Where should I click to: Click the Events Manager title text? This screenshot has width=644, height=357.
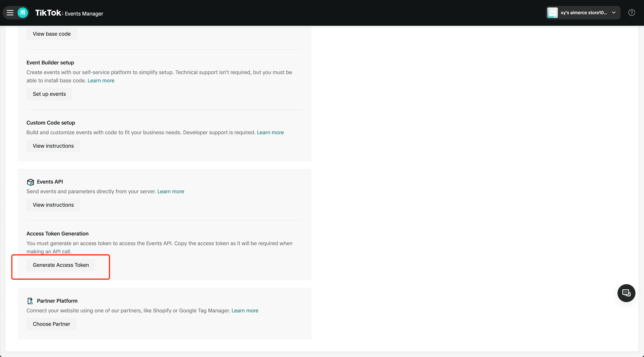point(84,14)
